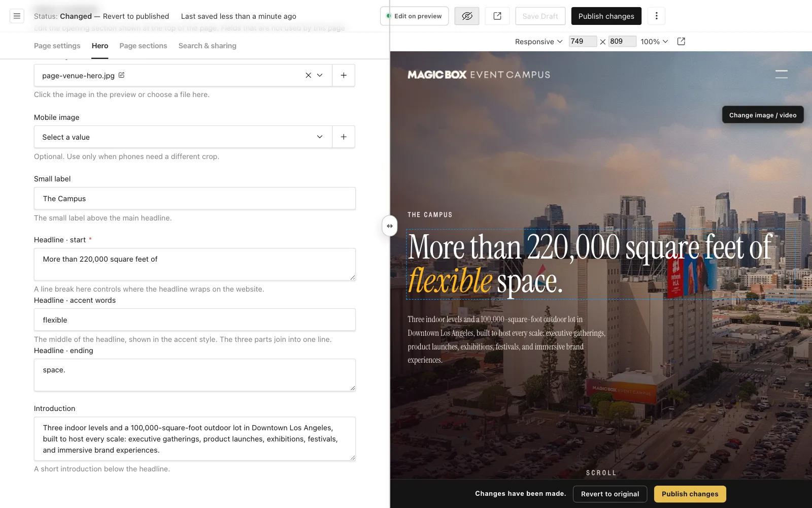Focus the Headline start text area

(195, 264)
